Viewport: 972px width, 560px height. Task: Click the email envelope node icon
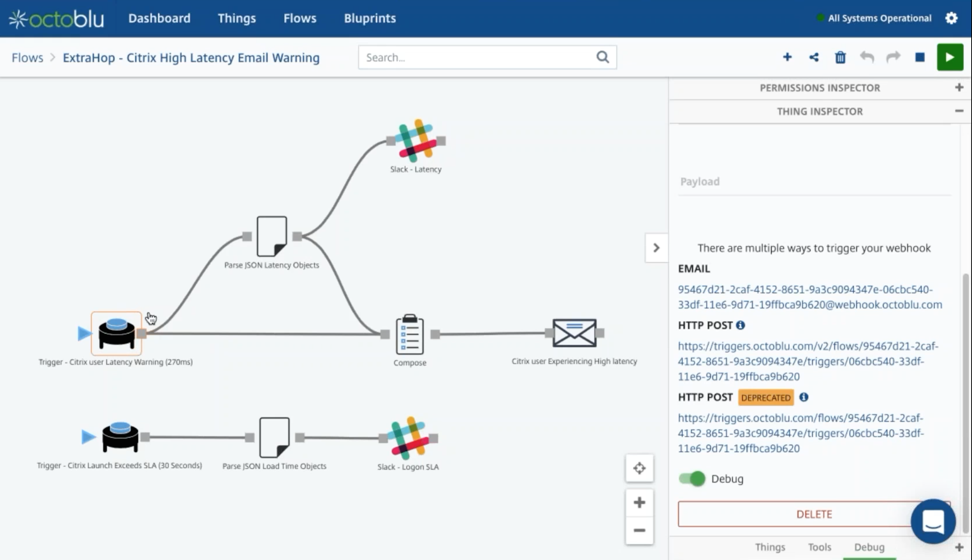click(574, 333)
